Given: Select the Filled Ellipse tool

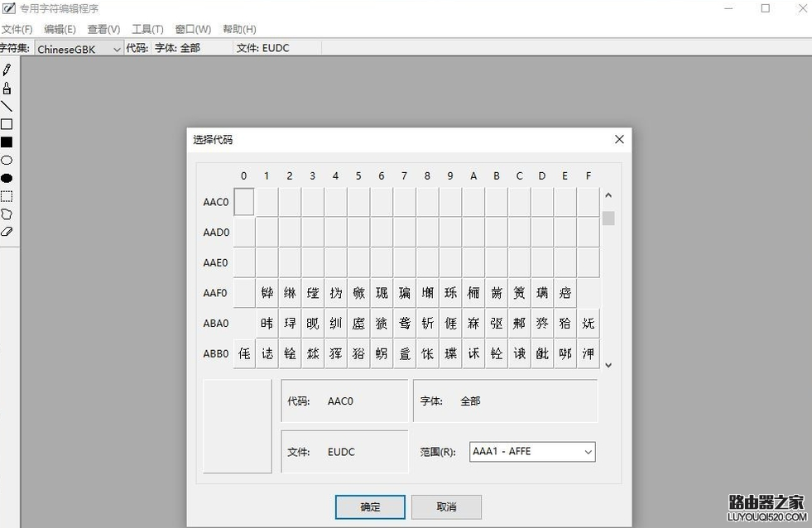Looking at the screenshot, I should [8, 178].
